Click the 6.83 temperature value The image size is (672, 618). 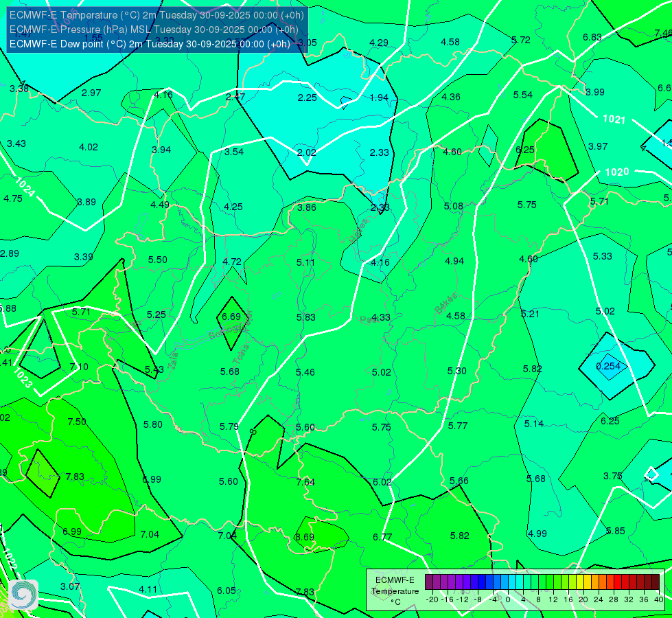[592, 37]
